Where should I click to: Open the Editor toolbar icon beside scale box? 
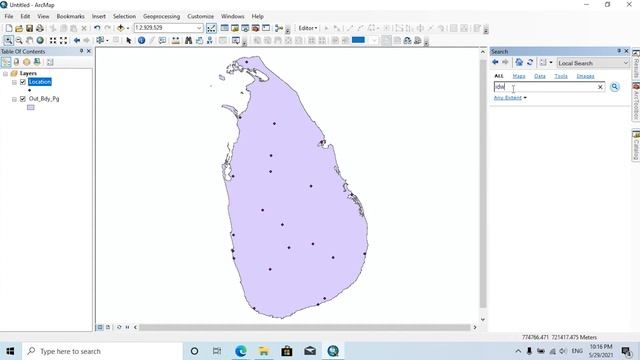pyautogui.click(x=211, y=28)
